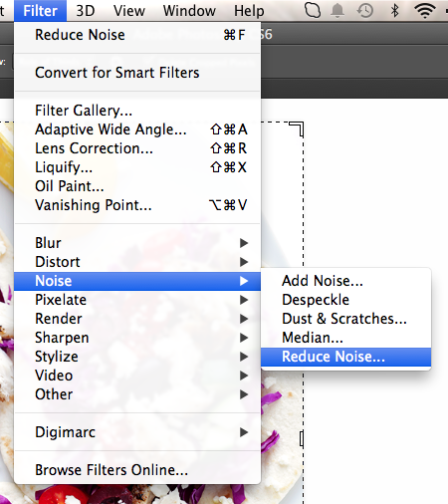Select Convert for Smart Filters
The image size is (448, 504).
point(137,73)
